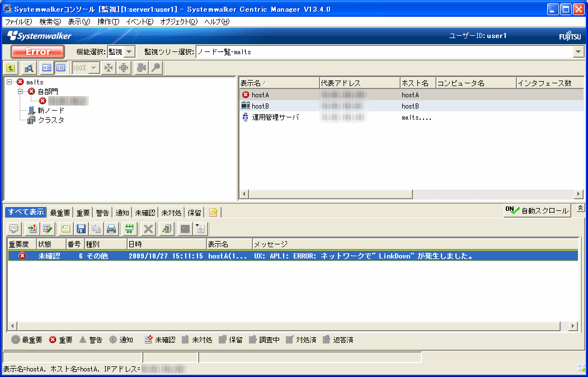
Task: Click the grayed command prompt icon
Action: tap(185, 229)
